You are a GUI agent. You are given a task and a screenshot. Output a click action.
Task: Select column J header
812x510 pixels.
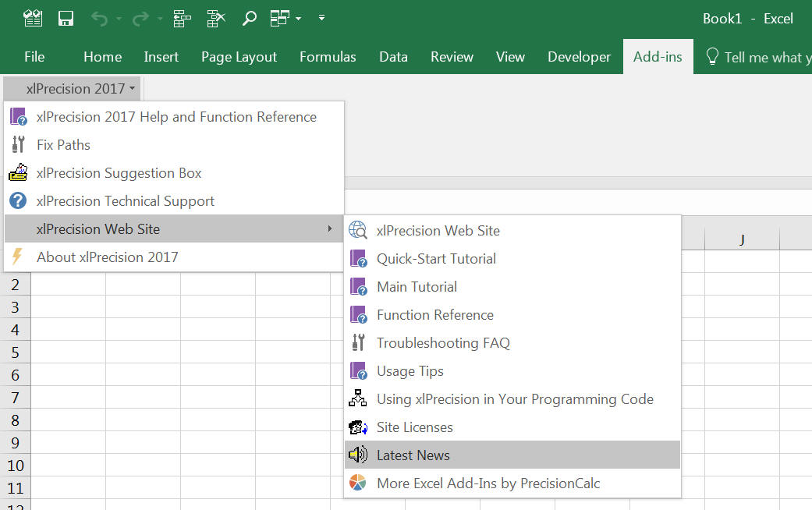pos(742,239)
